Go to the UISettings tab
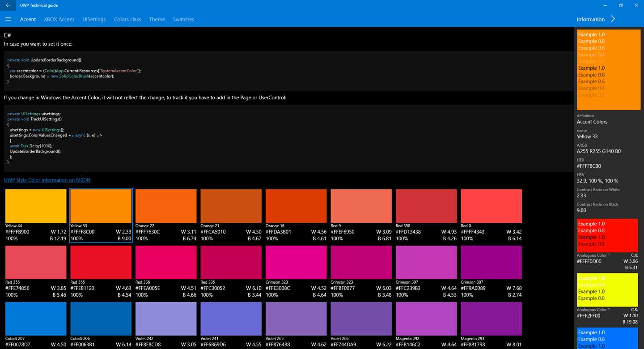The width and height of the screenshot is (644, 349). click(x=94, y=19)
